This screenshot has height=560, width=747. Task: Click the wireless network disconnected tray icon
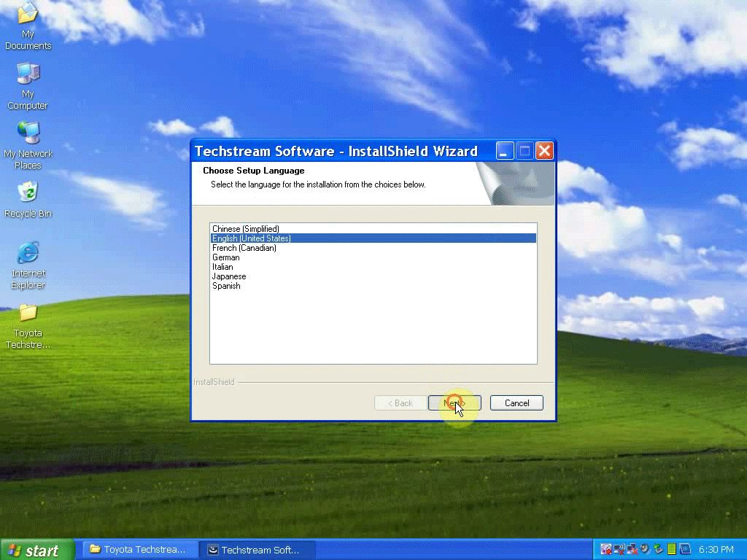point(619,549)
